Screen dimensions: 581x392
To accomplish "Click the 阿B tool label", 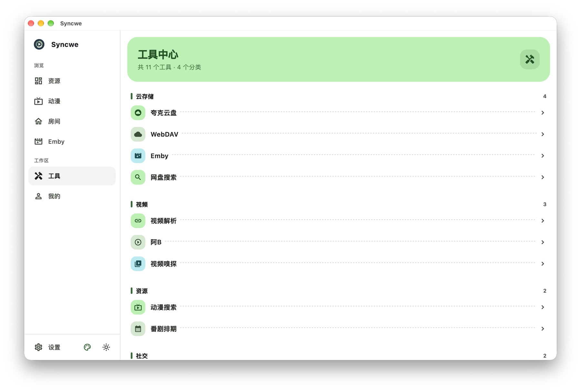I will tap(156, 242).
